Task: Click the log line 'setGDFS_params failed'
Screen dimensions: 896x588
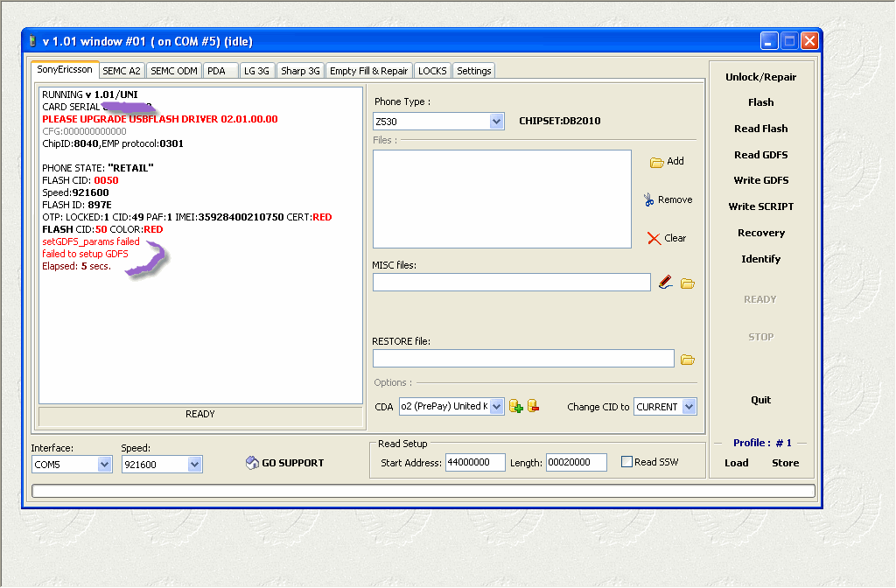Action: pyautogui.click(x=91, y=241)
